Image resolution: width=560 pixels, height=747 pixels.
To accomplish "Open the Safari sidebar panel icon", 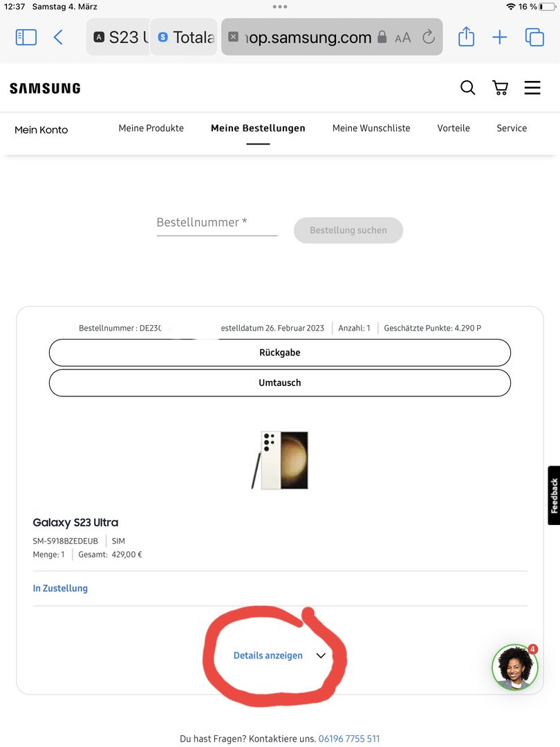I will [x=26, y=37].
